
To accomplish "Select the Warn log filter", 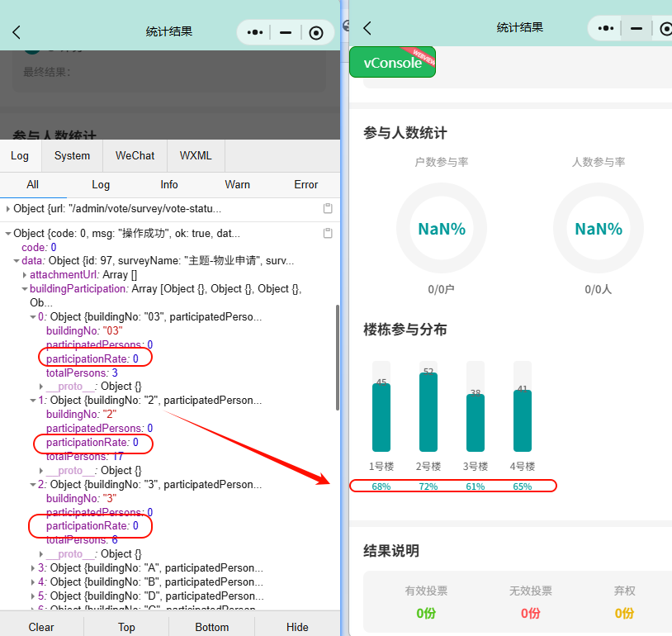I will pyautogui.click(x=238, y=184).
